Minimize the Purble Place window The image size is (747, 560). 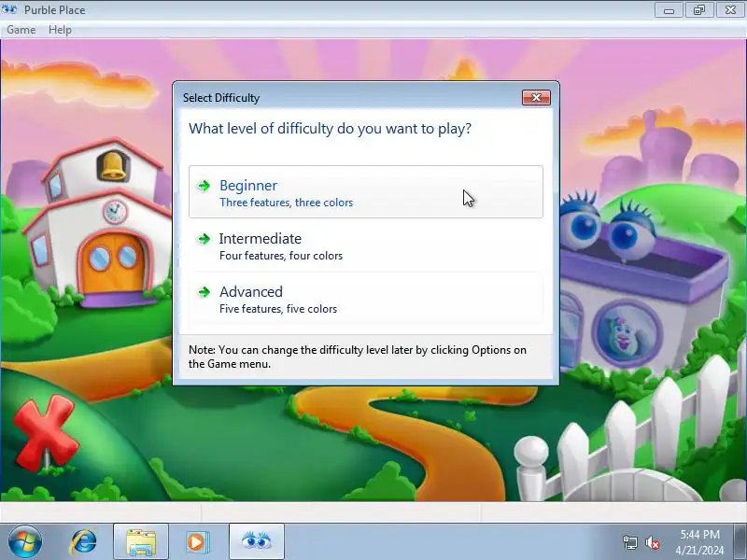click(669, 10)
